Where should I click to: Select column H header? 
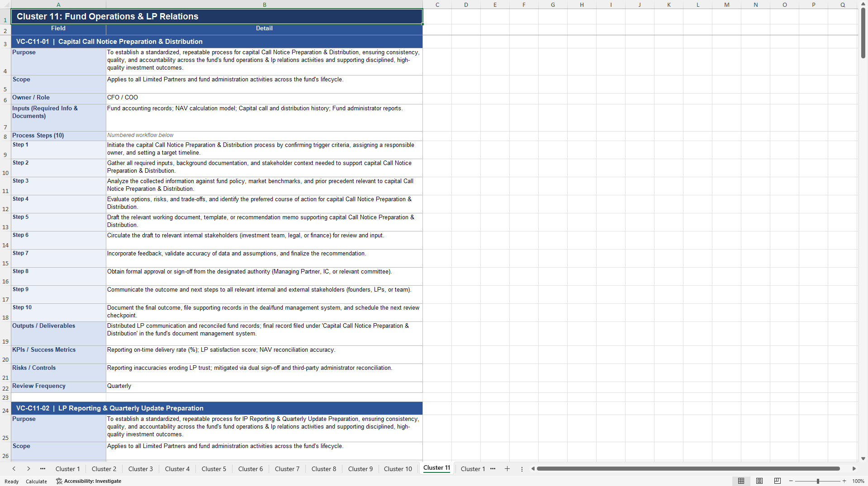point(582,5)
